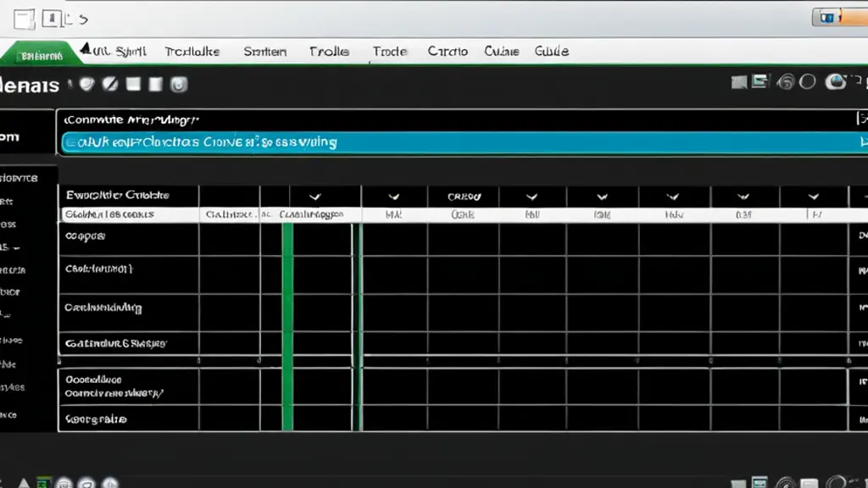The width and height of the screenshot is (868, 488).
Task: Open the "Cirdto" menu
Action: [x=448, y=52]
